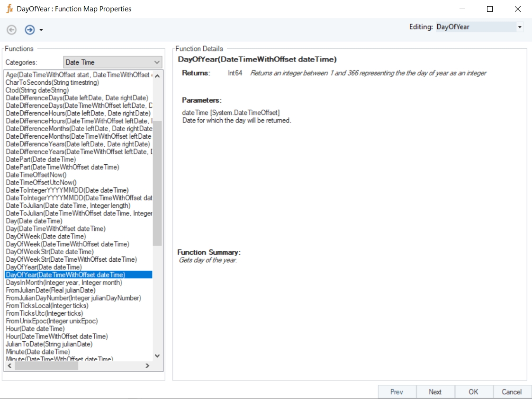Click the forward navigation arrow icon
532x399 pixels.
30,30
